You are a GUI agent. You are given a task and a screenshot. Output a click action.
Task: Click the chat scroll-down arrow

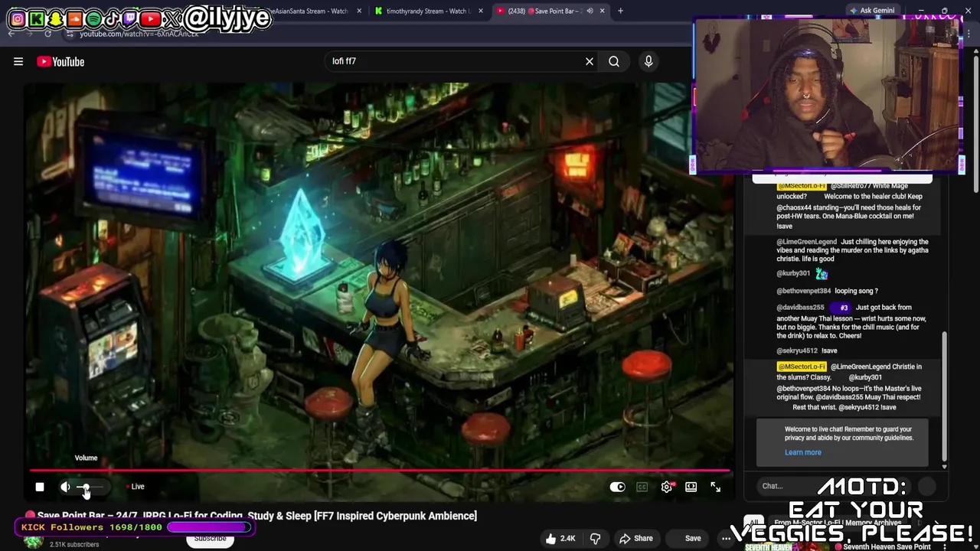pyautogui.click(x=944, y=466)
